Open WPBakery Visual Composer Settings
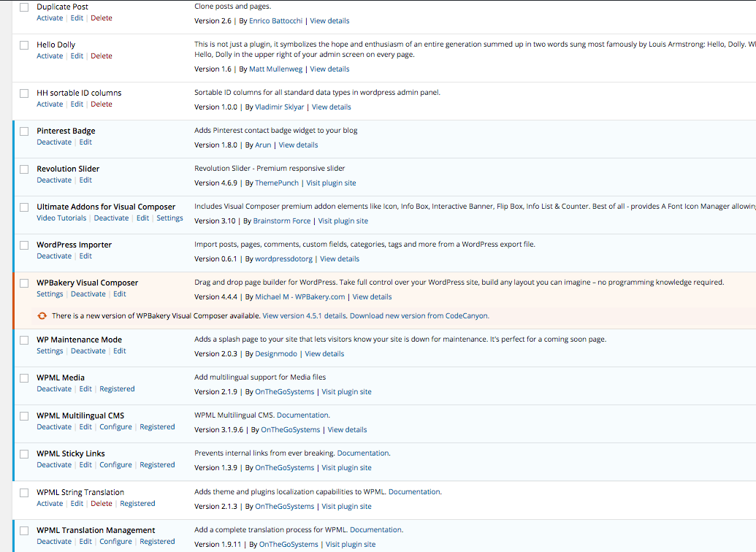Screen dimensions: 756x552 pos(50,294)
